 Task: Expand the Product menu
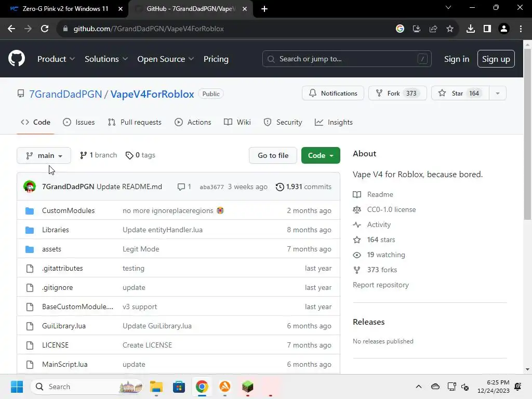[x=56, y=59]
